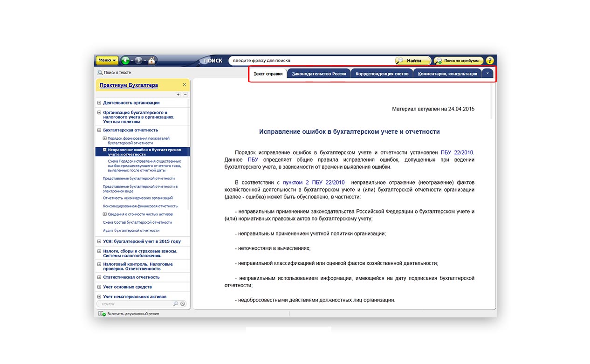The width and height of the screenshot is (590, 364).
Task: Open the extra tabs dropdown arrow
Action: pos(487,73)
